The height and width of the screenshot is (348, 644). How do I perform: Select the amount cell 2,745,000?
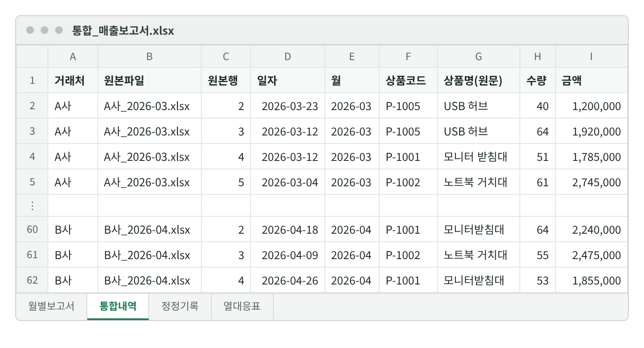pyautogui.click(x=591, y=182)
